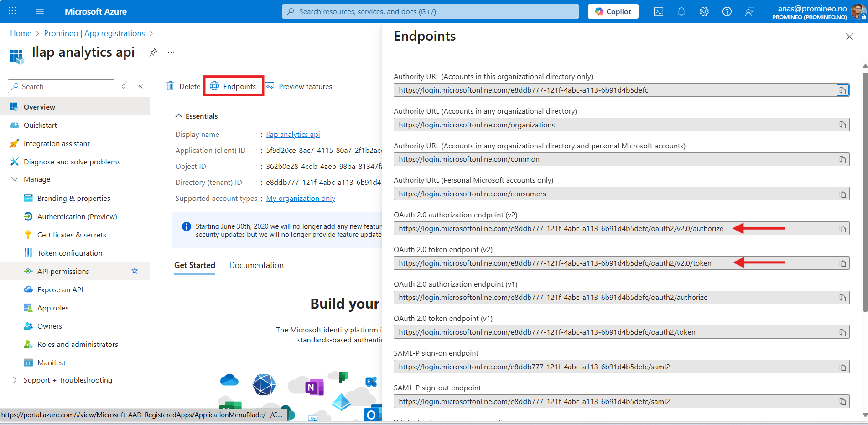This screenshot has height=425, width=868.
Task: Click the Copilot button
Action: (613, 11)
